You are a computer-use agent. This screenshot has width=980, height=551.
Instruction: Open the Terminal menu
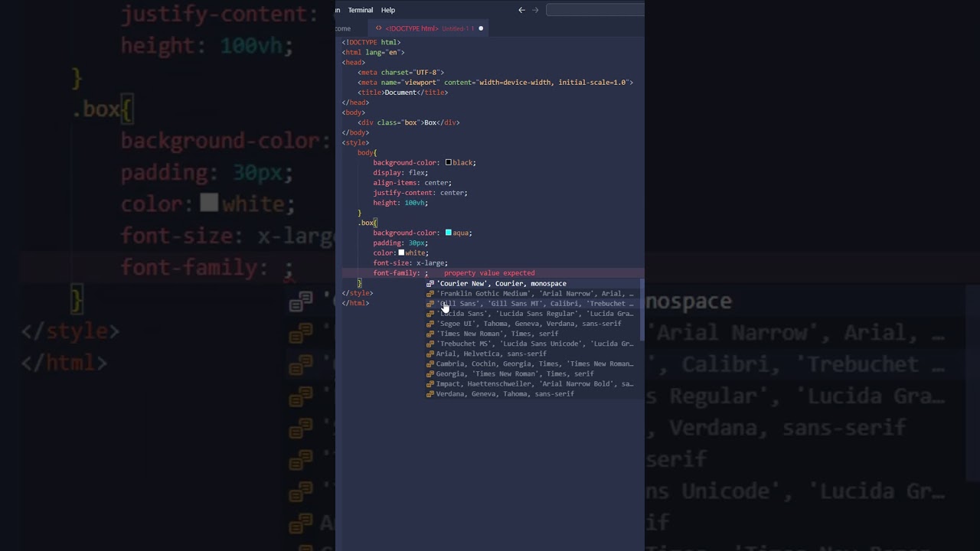pyautogui.click(x=360, y=10)
